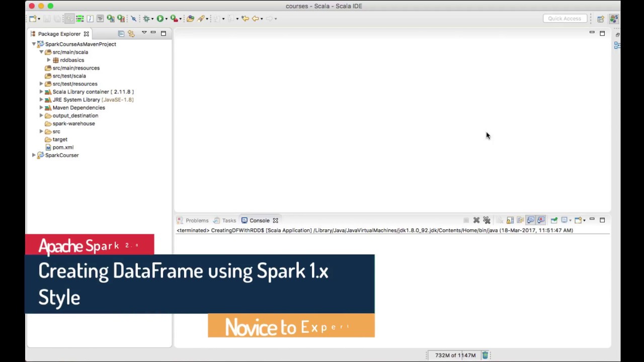This screenshot has height=362, width=644.
Task: Click the Open Console icon
Action: click(578, 220)
